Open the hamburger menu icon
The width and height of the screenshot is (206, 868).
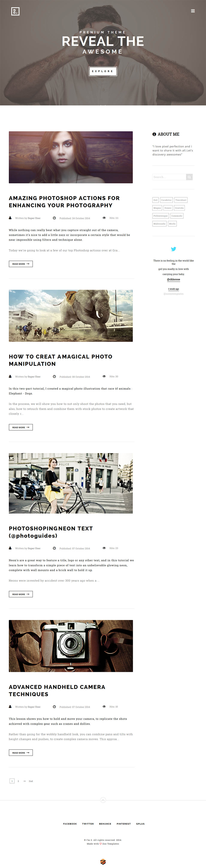pos(193,11)
